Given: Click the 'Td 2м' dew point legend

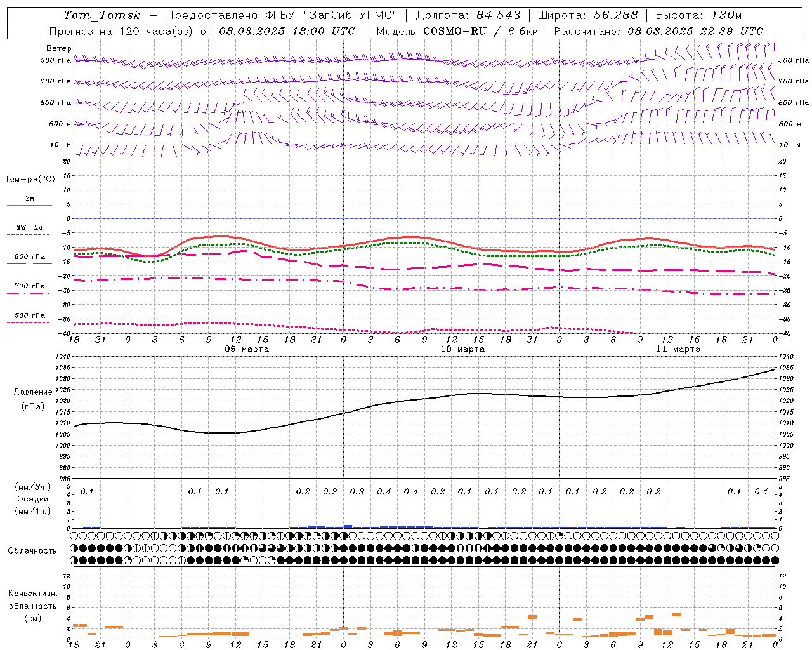Looking at the screenshot, I should [29, 227].
